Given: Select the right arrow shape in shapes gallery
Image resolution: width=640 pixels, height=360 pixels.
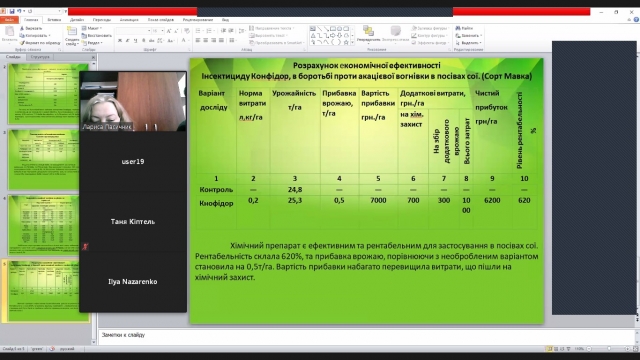Looking at the screenshot, I should [x=333, y=36].
